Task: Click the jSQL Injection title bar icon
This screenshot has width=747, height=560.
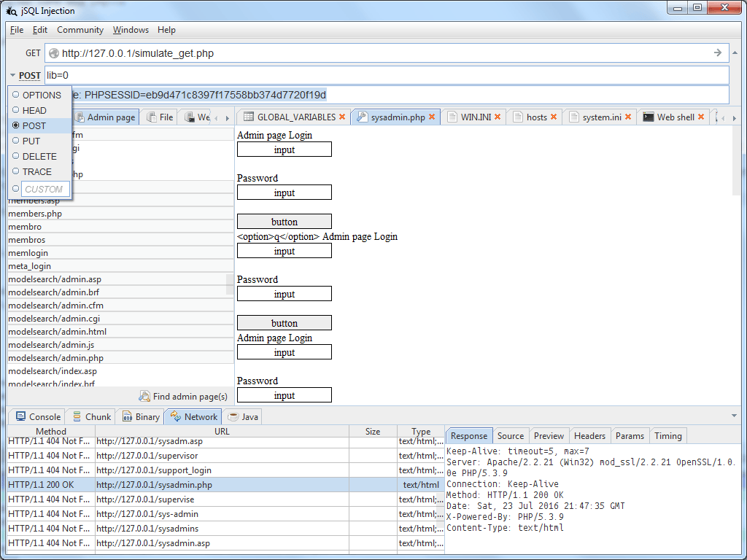Action: (9, 10)
